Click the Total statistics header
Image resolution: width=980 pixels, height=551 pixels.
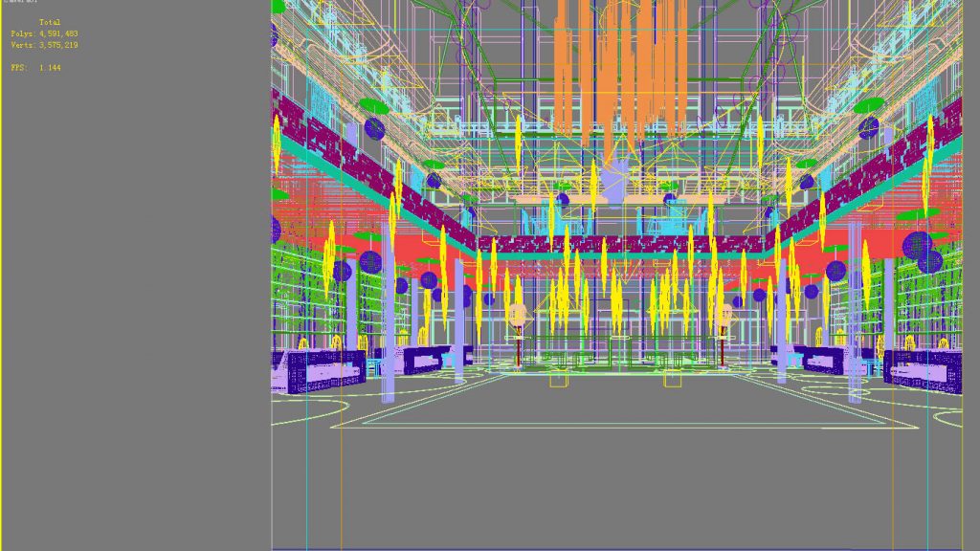(x=50, y=22)
